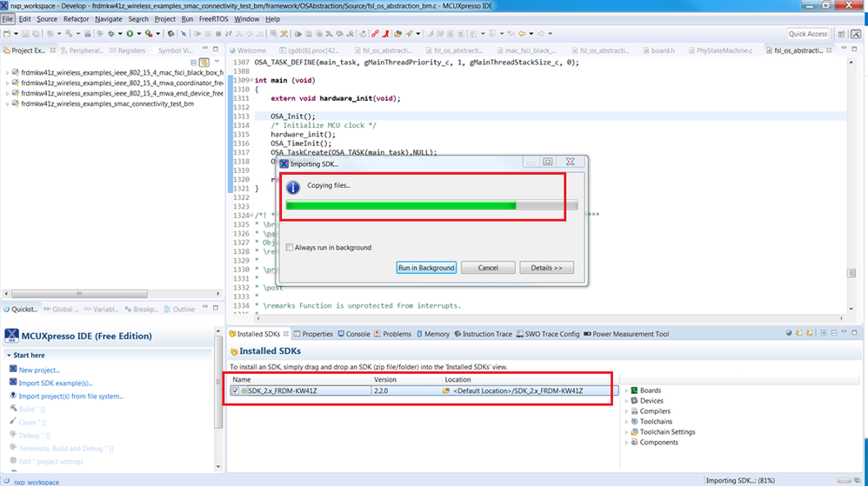Click the Forward navigation arrow in toolbar
Screen dimensions: 868x487
(541, 34)
